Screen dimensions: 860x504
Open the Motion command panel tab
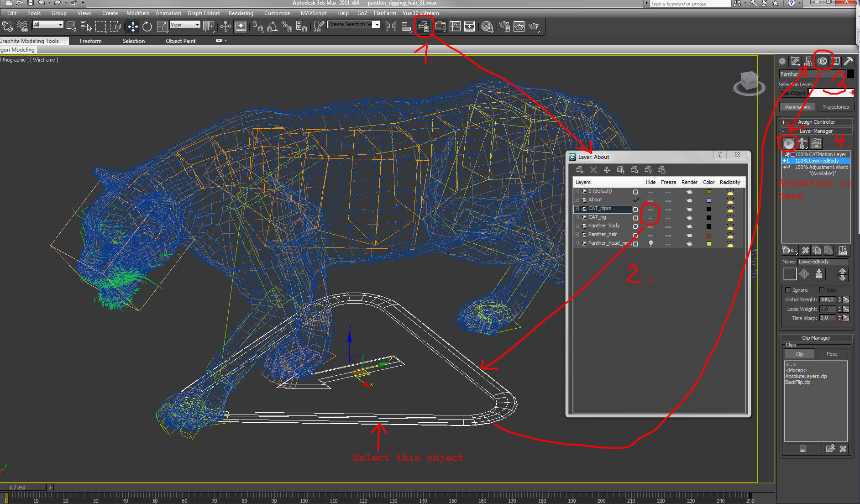822,61
